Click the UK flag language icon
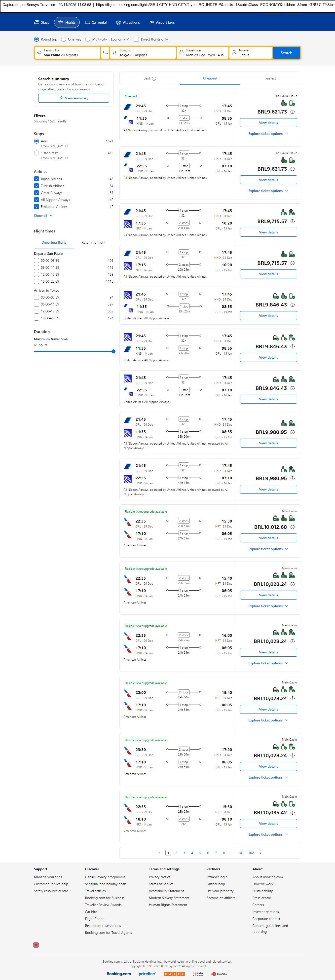 point(36,945)
